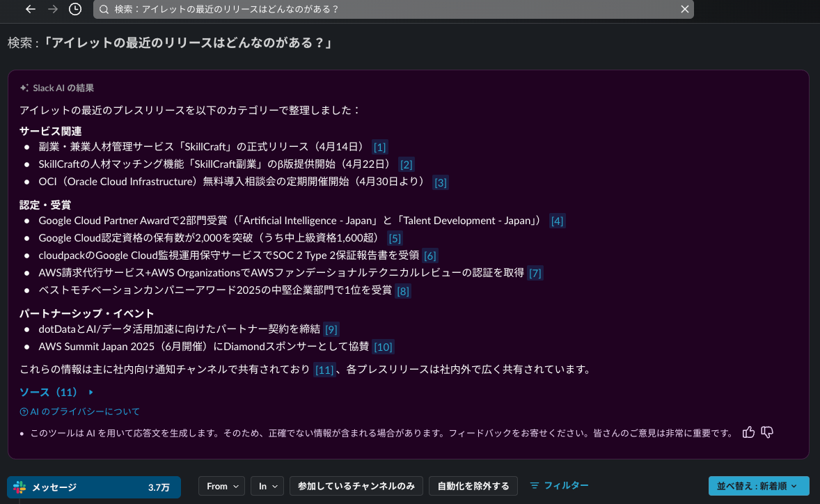Click the filter lines icon
The image size is (820, 504).
pyautogui.click(x=534, y=486)
